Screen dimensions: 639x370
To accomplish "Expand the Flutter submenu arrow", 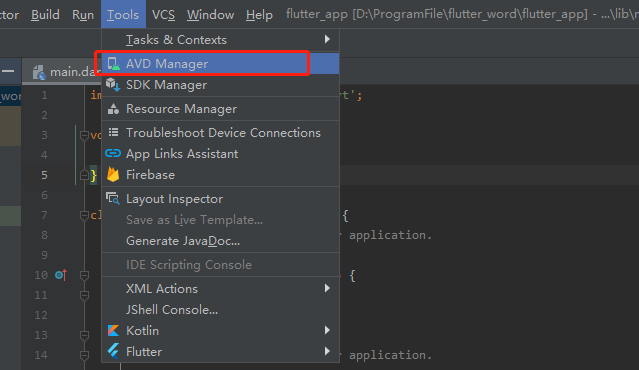I will [327, 351].
